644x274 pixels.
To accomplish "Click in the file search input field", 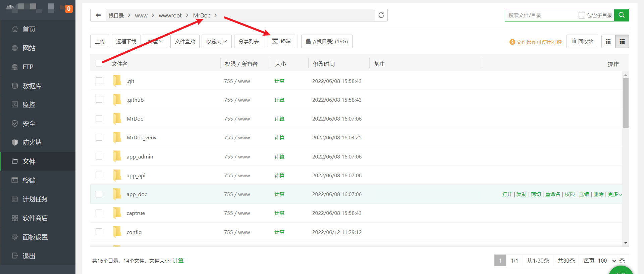I will [541, 15].
